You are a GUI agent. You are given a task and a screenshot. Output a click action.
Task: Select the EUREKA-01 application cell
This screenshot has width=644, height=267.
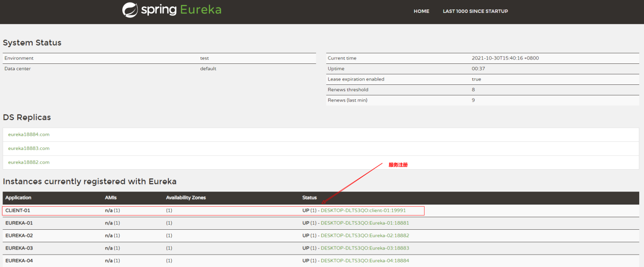(19, 223)
